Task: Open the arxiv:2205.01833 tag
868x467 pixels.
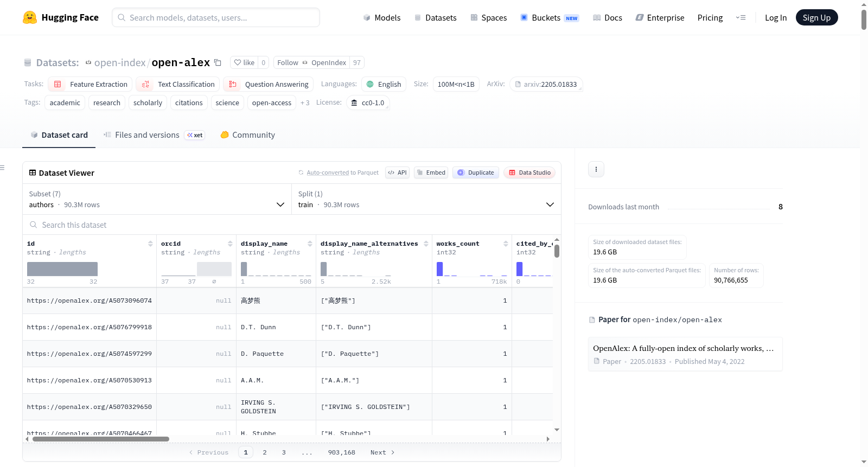Action: pos(546,84)
